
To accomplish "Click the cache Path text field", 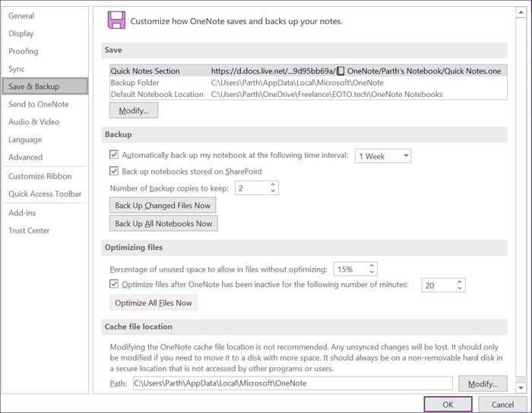I will tap(293, 383).
